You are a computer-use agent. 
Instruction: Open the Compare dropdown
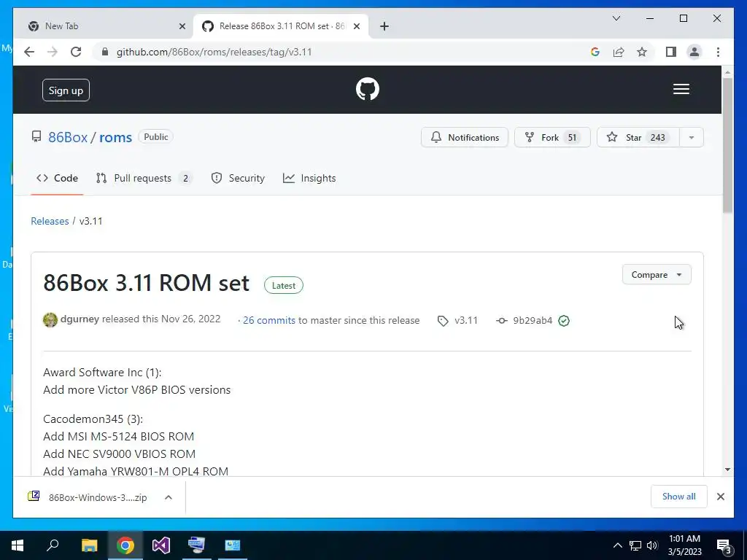(657, 275)
